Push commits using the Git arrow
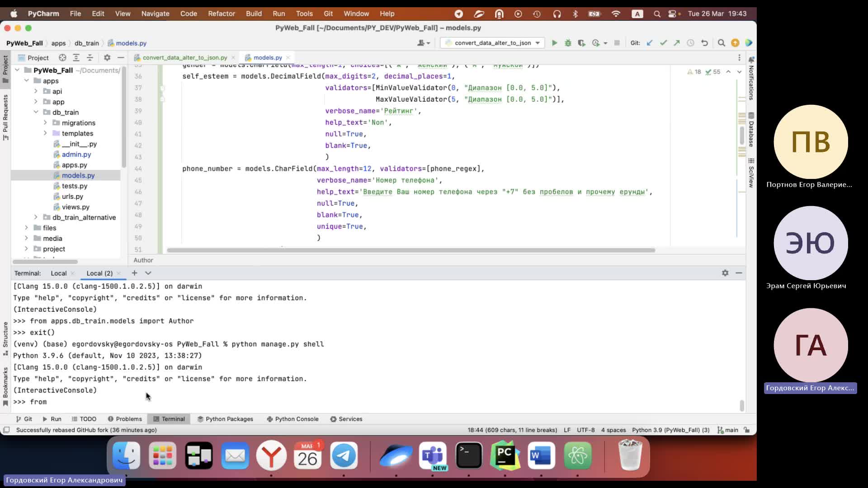 tap(677, 43)
